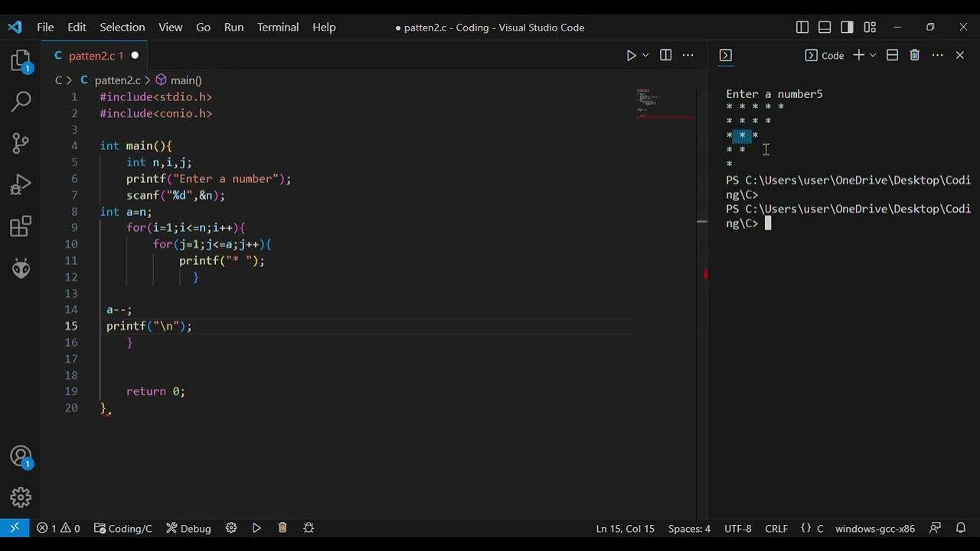Viewport: 980px width, 551px height.
Task: Click the Visual Studio Code logo icon
Action: tap(15, 27)
